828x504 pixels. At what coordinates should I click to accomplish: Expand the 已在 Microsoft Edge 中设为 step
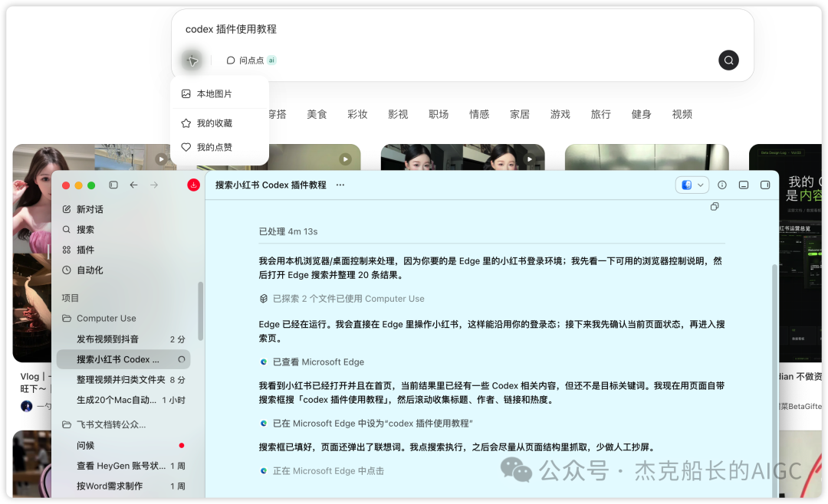[x=366, y=424]
